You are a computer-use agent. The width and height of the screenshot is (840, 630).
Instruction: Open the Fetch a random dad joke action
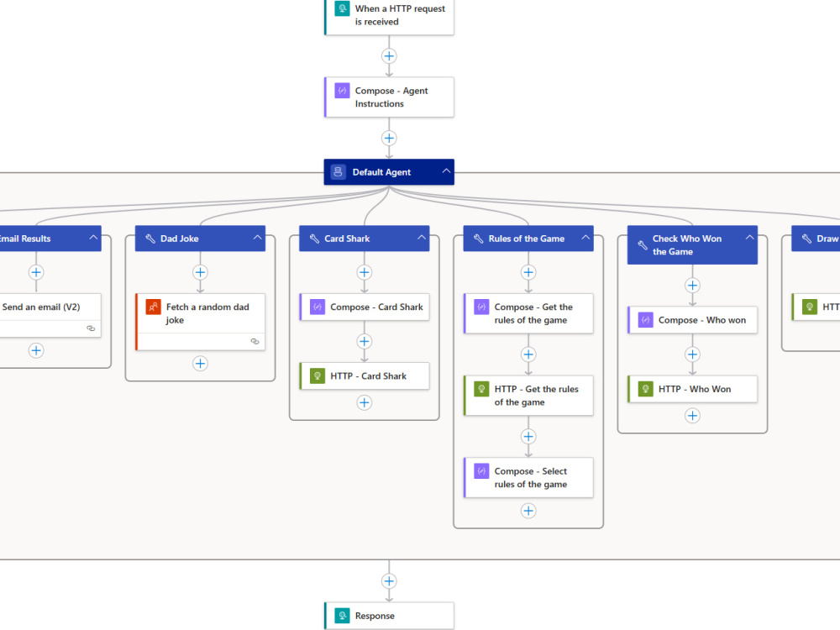point(200,322)
